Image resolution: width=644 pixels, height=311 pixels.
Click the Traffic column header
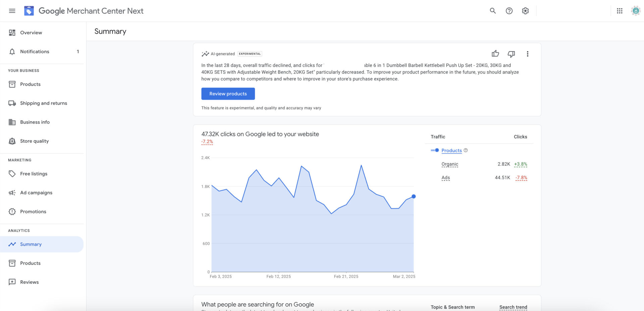click(x=438, y=137)
